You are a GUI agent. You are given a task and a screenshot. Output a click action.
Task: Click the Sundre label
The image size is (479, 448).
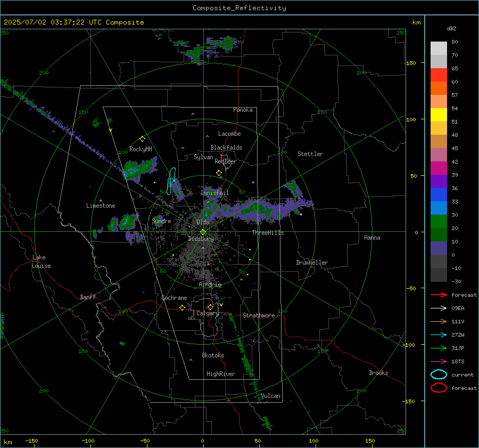(x=162, y=221)
